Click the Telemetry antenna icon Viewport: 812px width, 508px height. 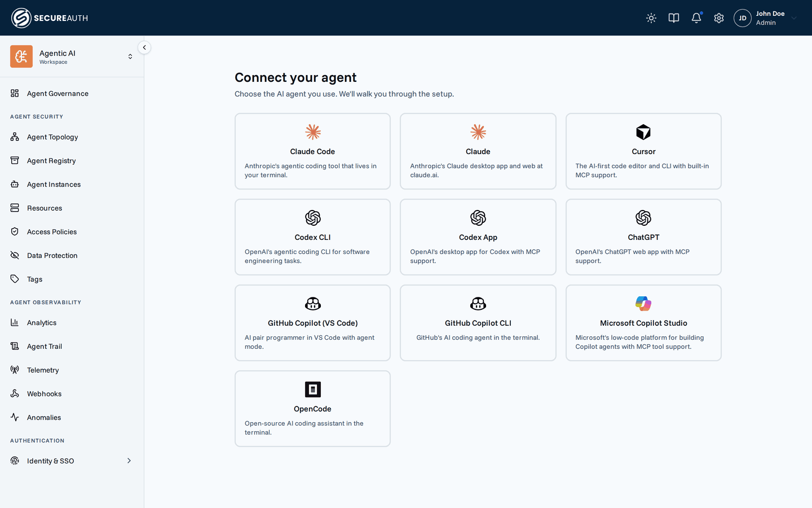pyautogui.click(x=15, y=370)
